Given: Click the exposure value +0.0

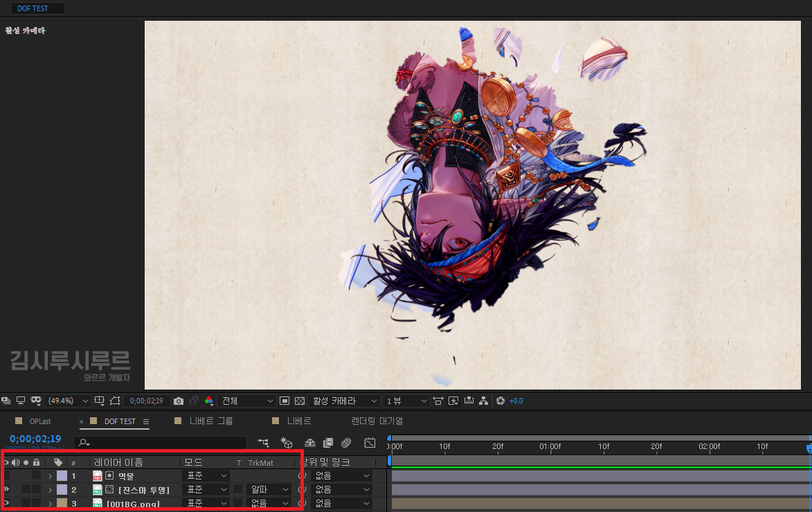Looking at the screenshot, I should (x=516, y=401).
